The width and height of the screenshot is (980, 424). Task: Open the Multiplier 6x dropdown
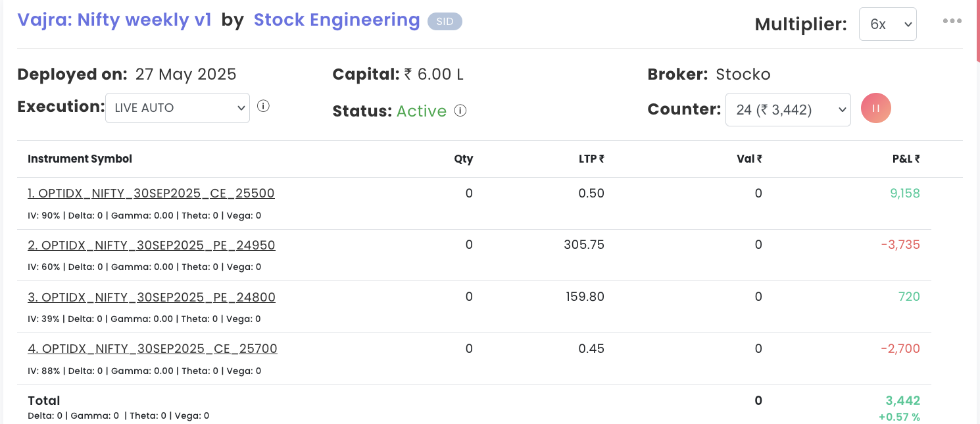[887, 24]
